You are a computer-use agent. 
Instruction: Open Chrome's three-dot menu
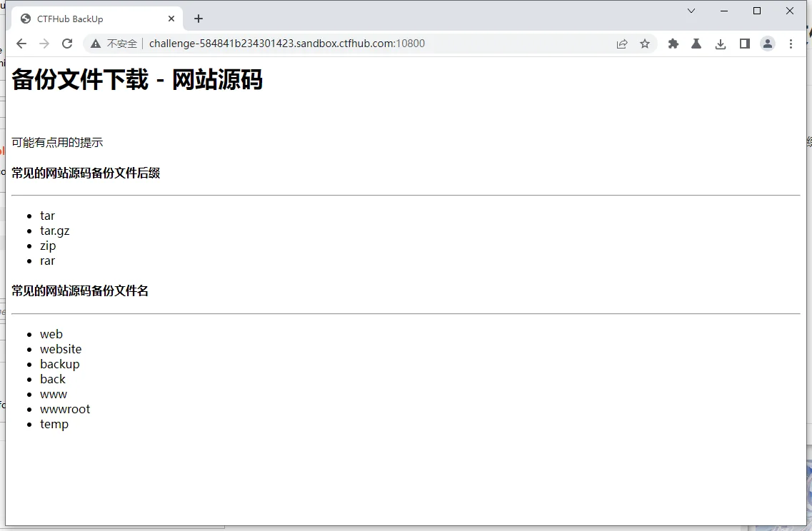pyautogui.click(x=791, y=44)
